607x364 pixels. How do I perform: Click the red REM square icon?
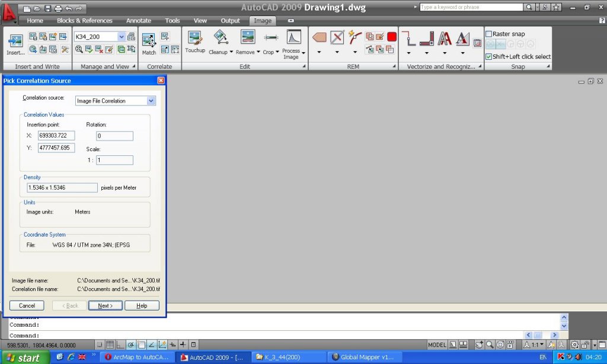[392, 37]
